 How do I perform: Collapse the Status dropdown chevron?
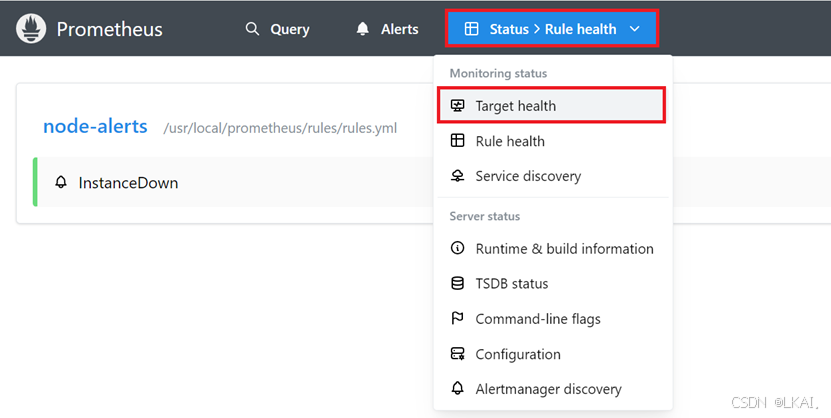[635, 29]
